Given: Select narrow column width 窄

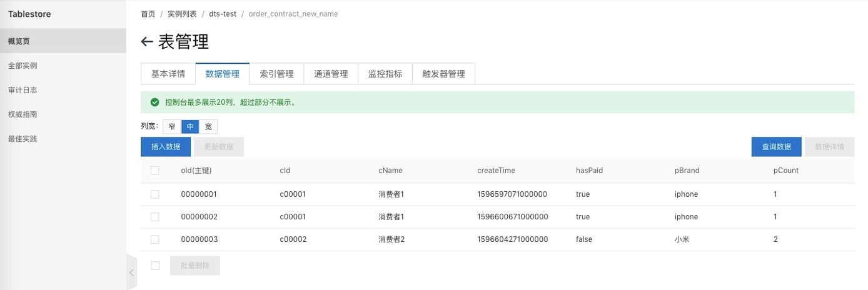Looking at the screenshot, I should coord(172,126).
